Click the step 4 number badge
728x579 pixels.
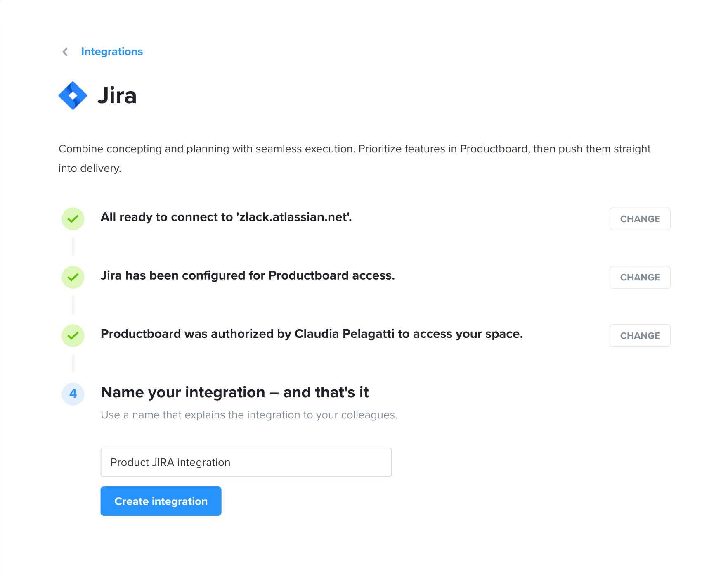coord(73,394)
